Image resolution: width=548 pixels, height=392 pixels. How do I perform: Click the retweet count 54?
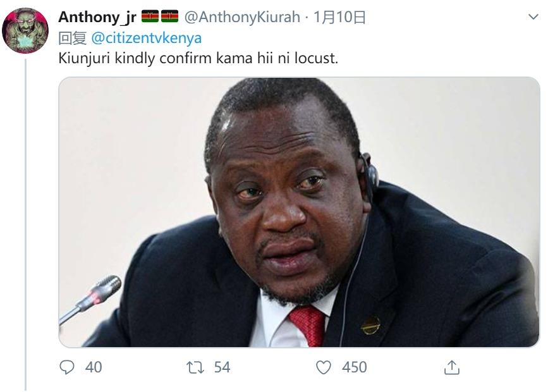(x=222, y=367)
